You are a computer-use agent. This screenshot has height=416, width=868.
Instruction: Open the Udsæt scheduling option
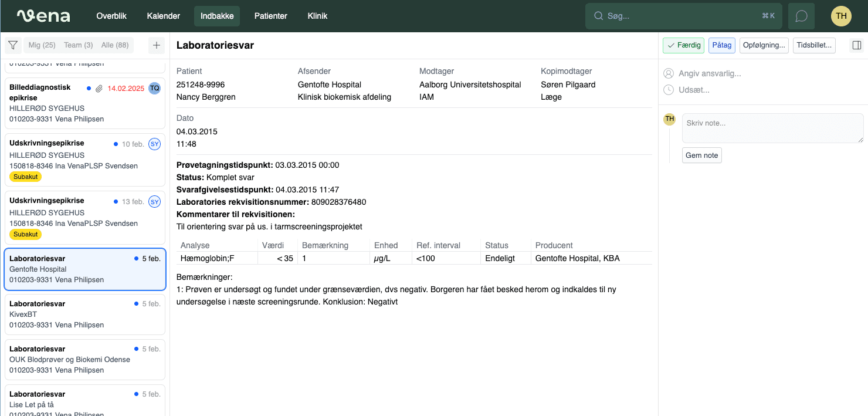click(695, 90)
